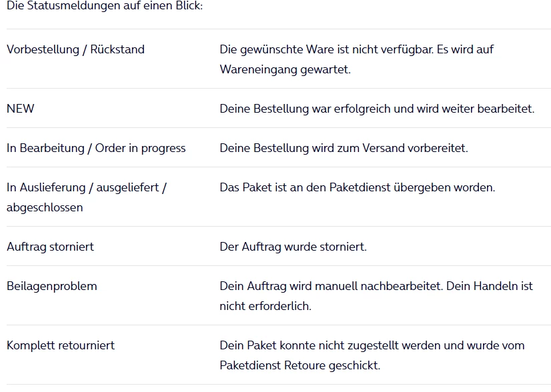The width and height of the screenshot is (551, 392).
Task: Click description 'Der Auftrag wurde storniert.'
Action: pos(293,247)
